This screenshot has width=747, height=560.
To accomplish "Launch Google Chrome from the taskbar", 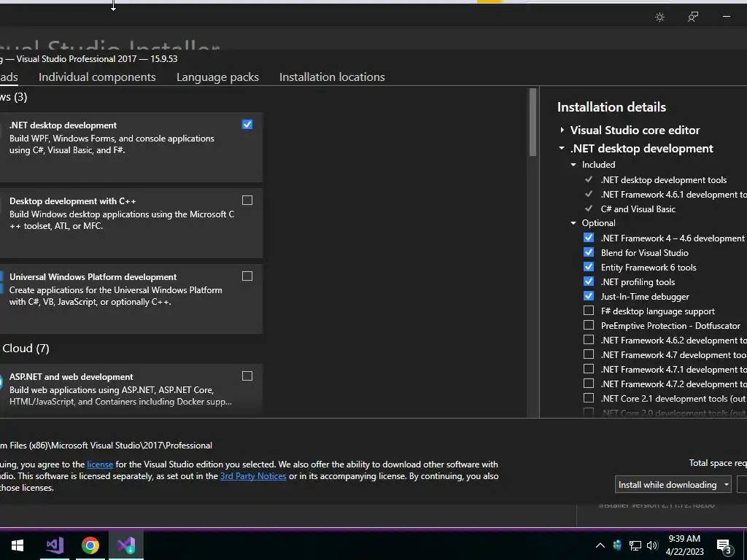I will tap(90, 545).
